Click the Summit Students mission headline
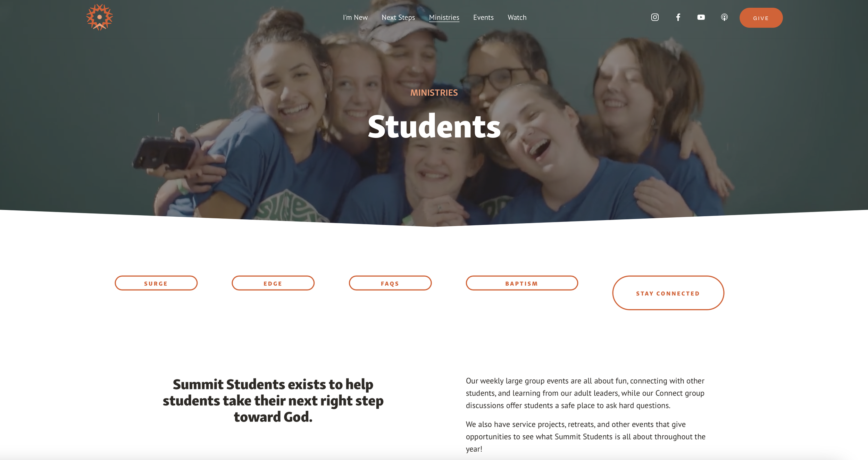 click(273, 401)
